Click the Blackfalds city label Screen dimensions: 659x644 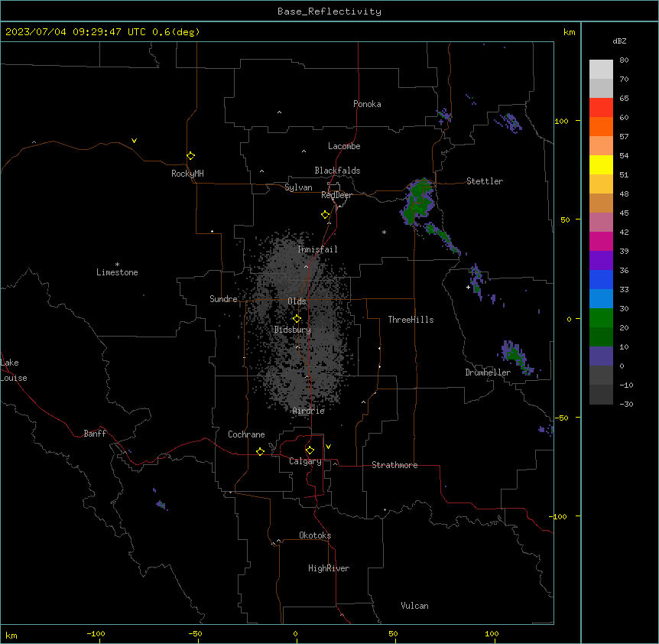[x=337, y=171]
